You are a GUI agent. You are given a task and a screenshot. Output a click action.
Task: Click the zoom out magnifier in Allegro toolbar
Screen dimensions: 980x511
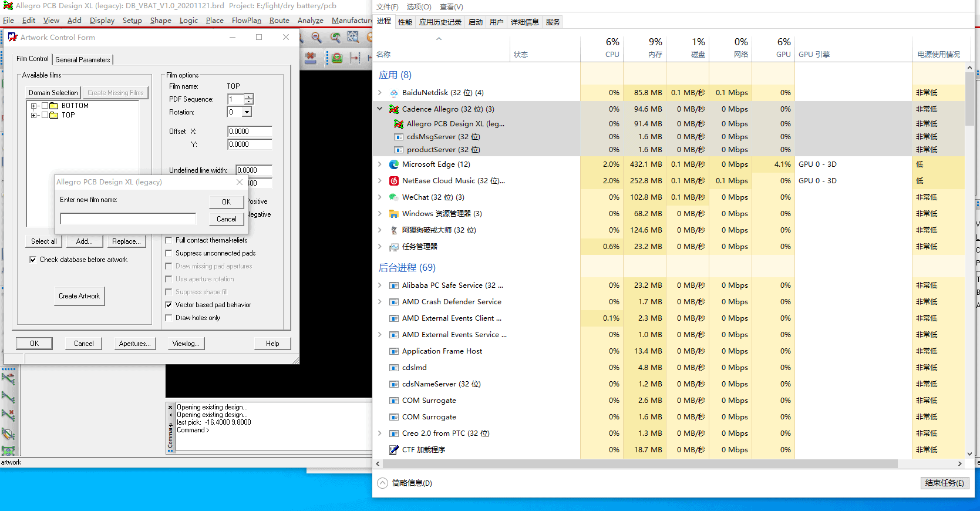(x=316, y=38)
